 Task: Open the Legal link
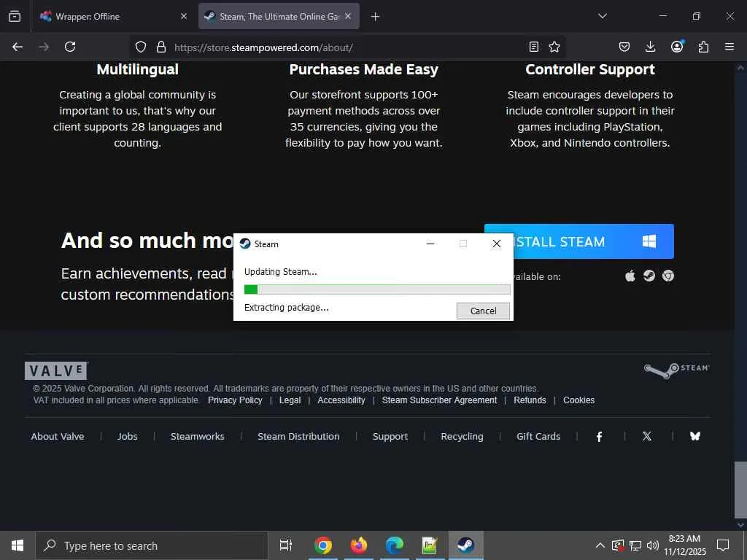pos(290,400)
